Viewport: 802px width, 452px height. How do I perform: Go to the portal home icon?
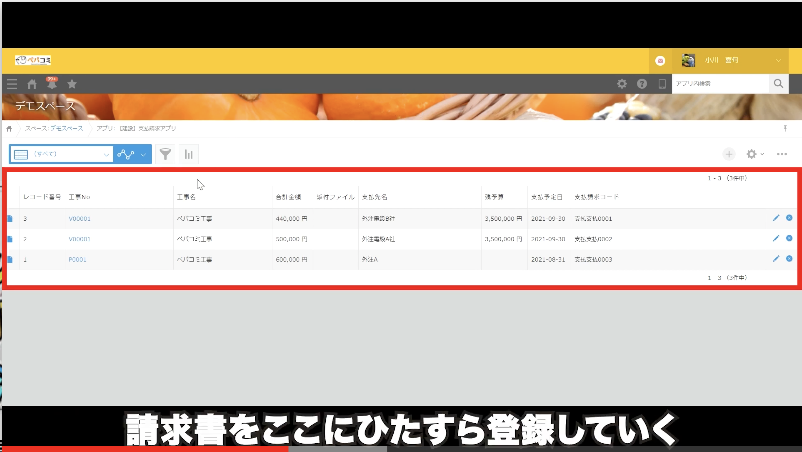point(32,84)
